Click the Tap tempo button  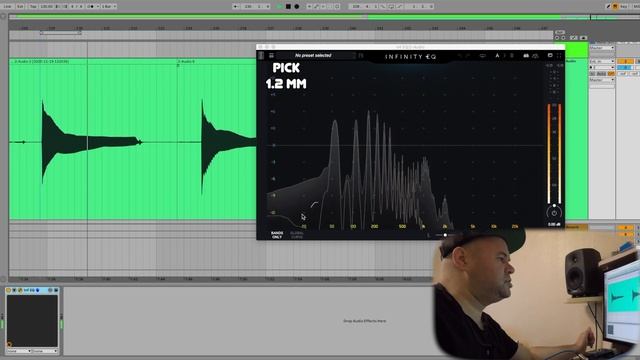pyautogui.click(x=33, y=7)
